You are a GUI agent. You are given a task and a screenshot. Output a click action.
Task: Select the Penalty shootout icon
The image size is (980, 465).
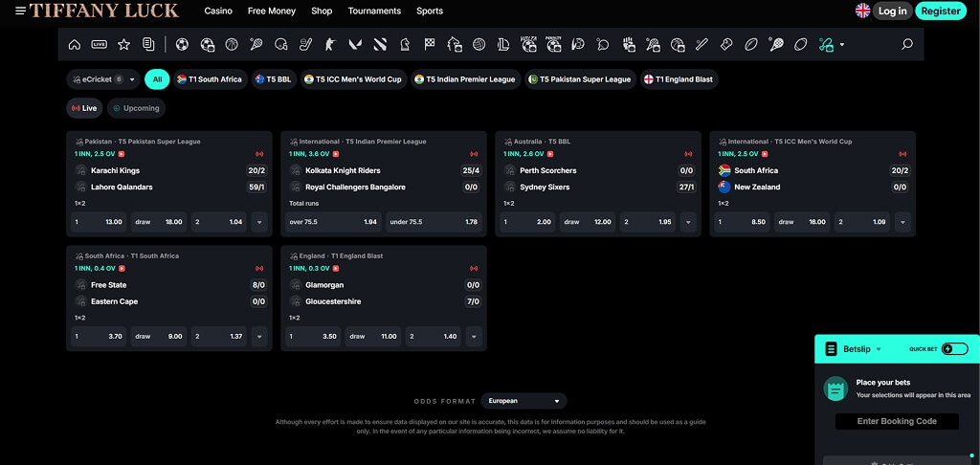click(553, 44)
